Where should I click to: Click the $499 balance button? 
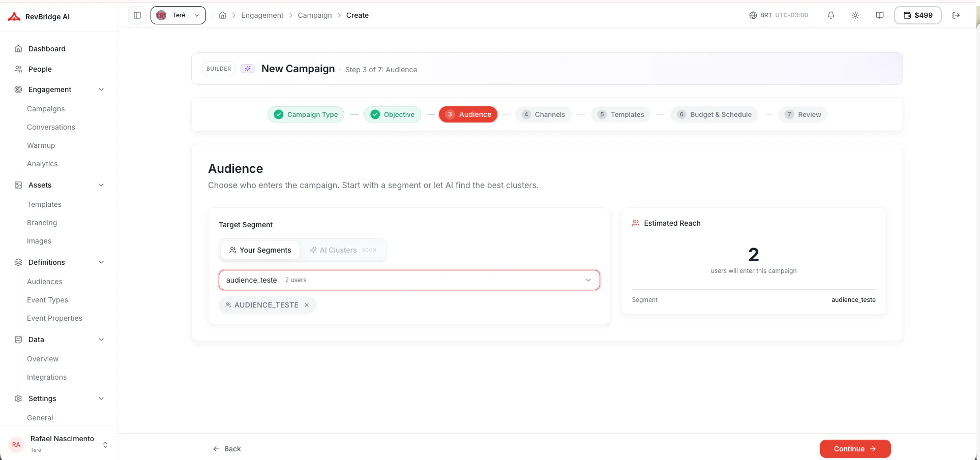[x=918, y=15]
